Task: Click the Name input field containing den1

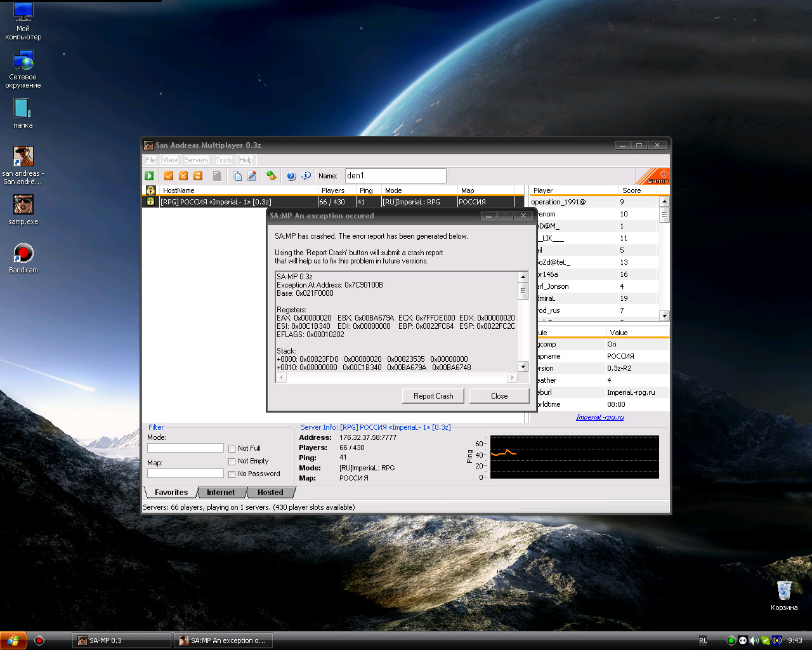Action: tap(395, 176)
